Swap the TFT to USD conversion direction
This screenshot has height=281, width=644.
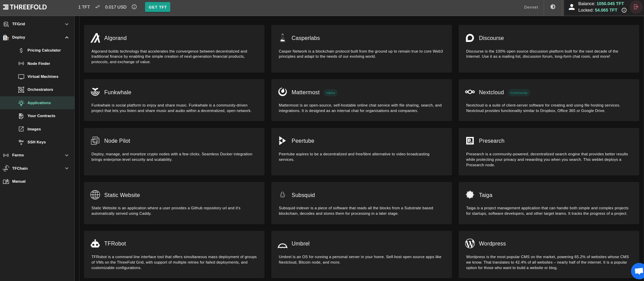point(98,7)
